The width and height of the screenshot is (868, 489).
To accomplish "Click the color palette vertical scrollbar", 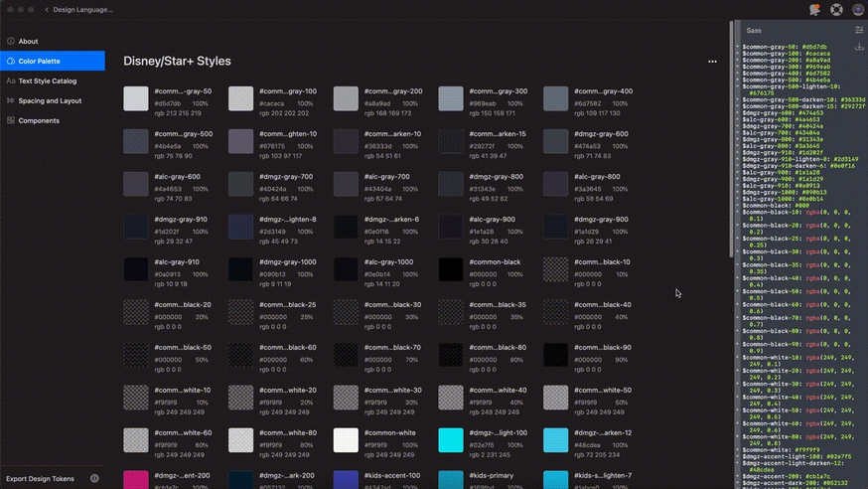I will coord(731,139).
